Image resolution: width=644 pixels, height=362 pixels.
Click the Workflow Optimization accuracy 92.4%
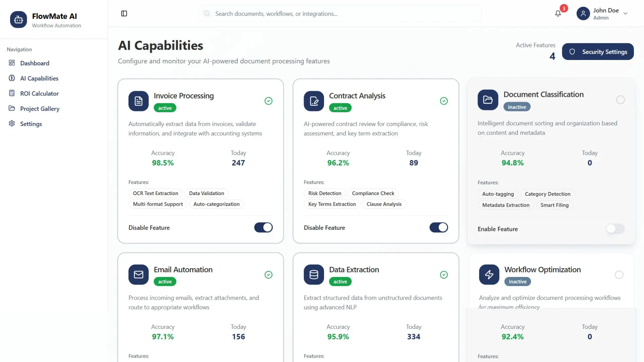click(513, 337)
